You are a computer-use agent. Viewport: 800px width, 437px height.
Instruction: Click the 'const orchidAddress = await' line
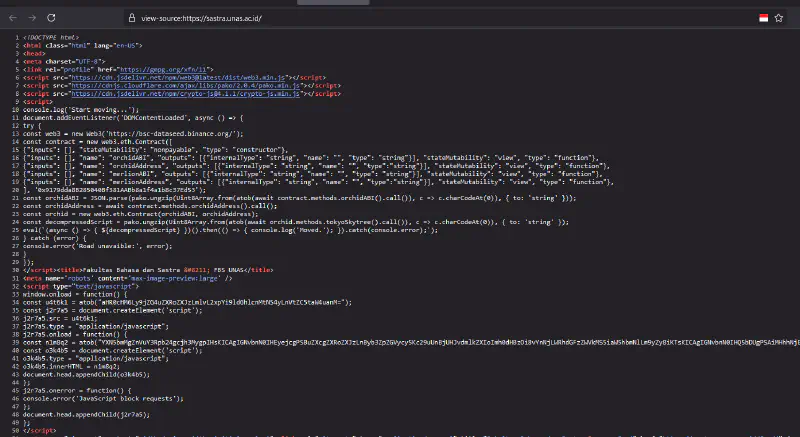[150, 206]
